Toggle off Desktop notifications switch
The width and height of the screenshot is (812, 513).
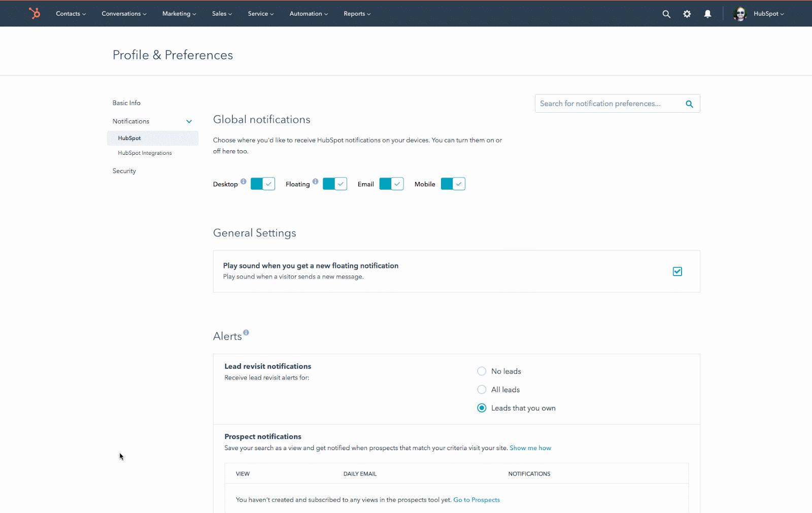tap(263, 184)
